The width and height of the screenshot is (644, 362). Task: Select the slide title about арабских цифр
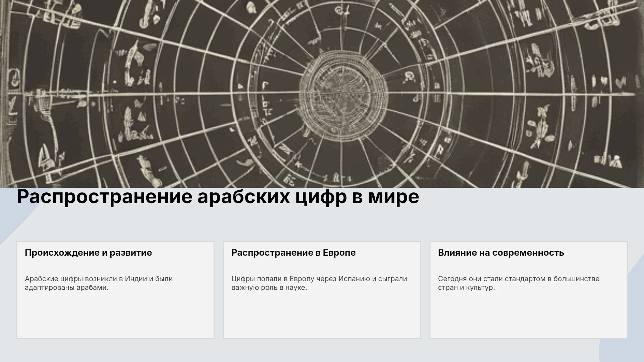coord(218,197)
